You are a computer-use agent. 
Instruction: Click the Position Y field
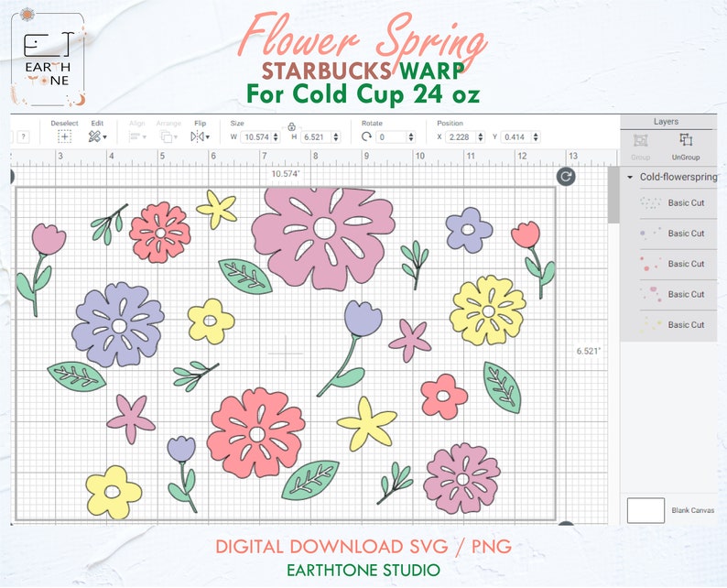pos(516,137)
